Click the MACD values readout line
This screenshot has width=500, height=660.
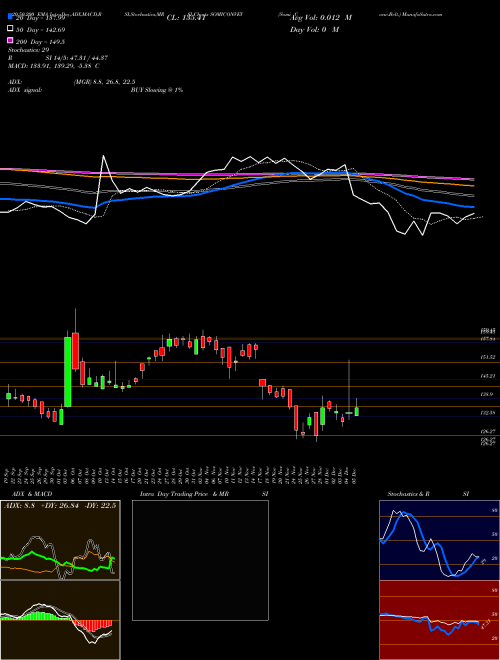pos(53,66)
